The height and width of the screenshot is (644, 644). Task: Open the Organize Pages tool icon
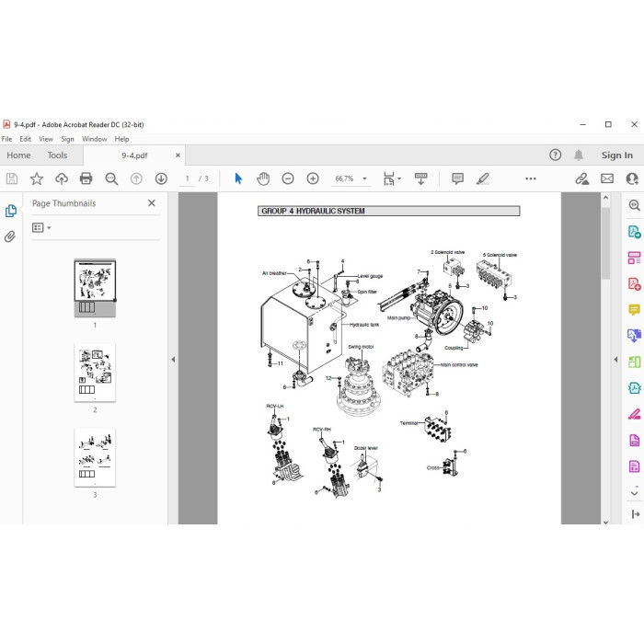coord(634,258)
